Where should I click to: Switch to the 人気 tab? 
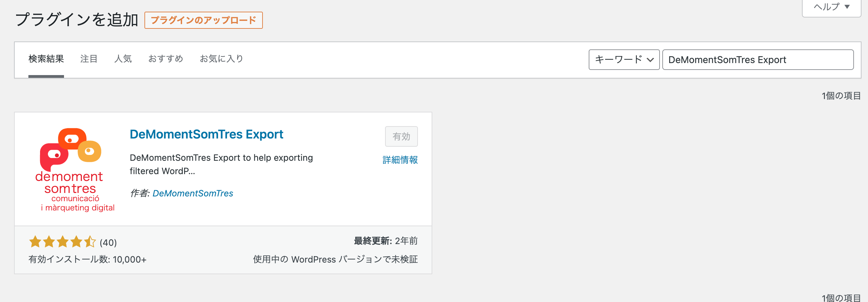(123, 59)
